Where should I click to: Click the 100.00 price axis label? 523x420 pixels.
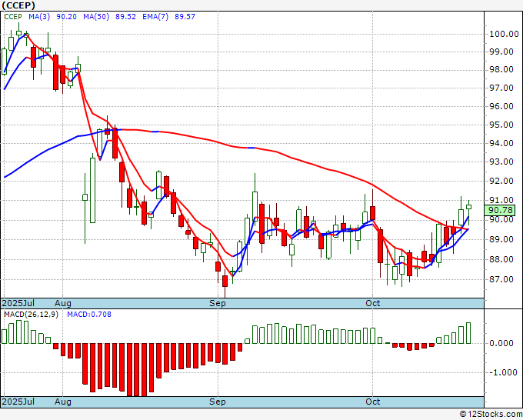[504, 34]
